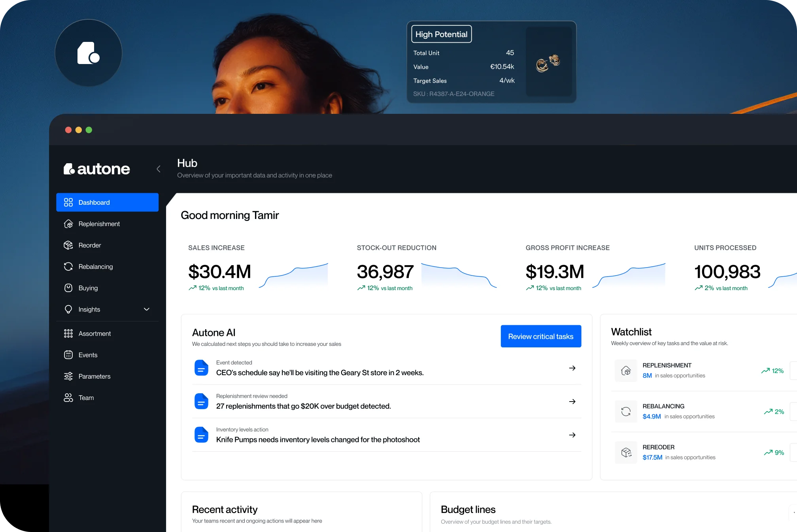Click the Rebalancing arrows icon in sidebar
Viewport: 797px width, 532px height.
68,266
